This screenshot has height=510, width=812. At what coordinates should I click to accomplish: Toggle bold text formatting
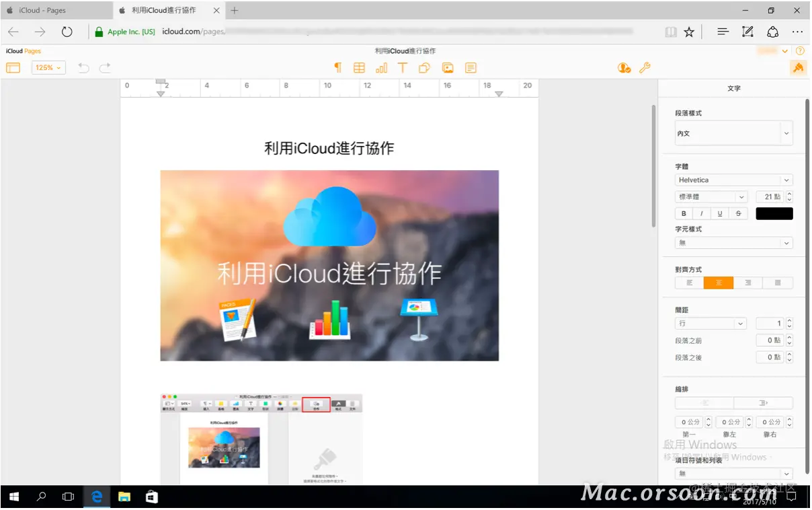pos(684,213)
